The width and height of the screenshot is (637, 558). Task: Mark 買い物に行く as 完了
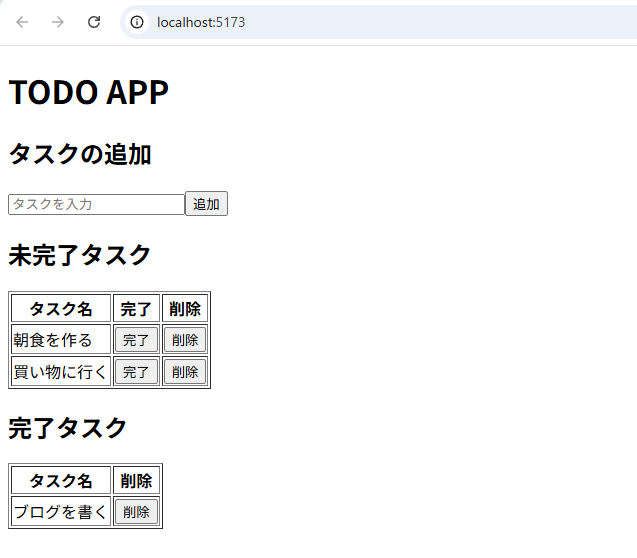(x=136, y=372)
